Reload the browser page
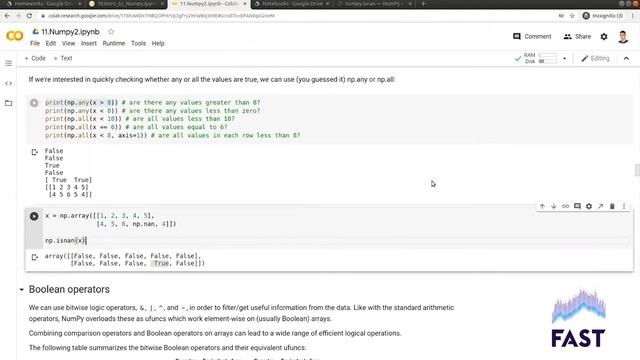The height and width of the screenshot is (360, 640). [x=29, y=16]
